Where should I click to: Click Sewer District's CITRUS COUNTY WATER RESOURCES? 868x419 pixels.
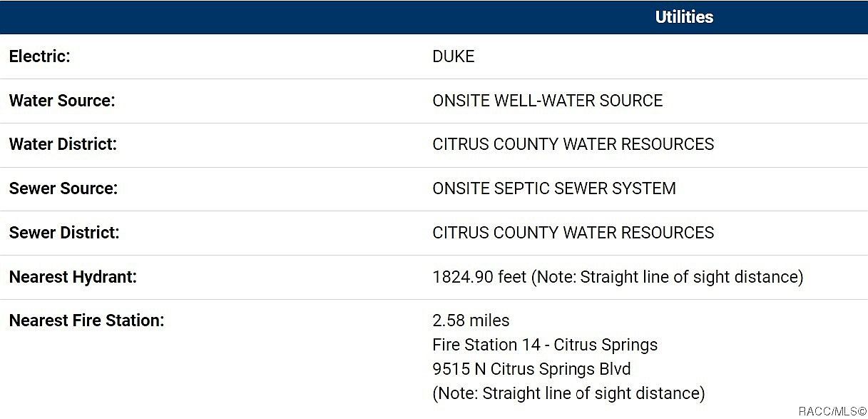573,233
